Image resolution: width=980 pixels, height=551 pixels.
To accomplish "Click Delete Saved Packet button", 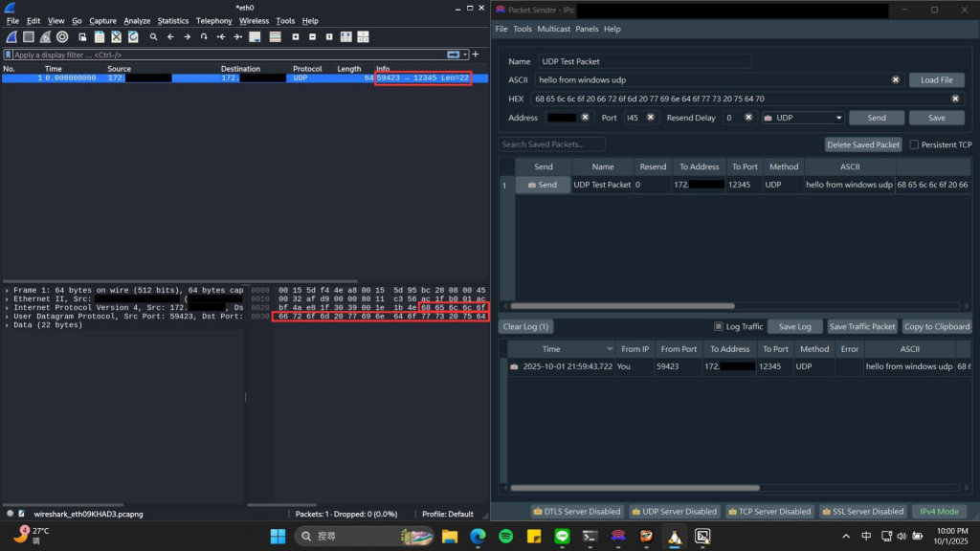I will (863, 144).
